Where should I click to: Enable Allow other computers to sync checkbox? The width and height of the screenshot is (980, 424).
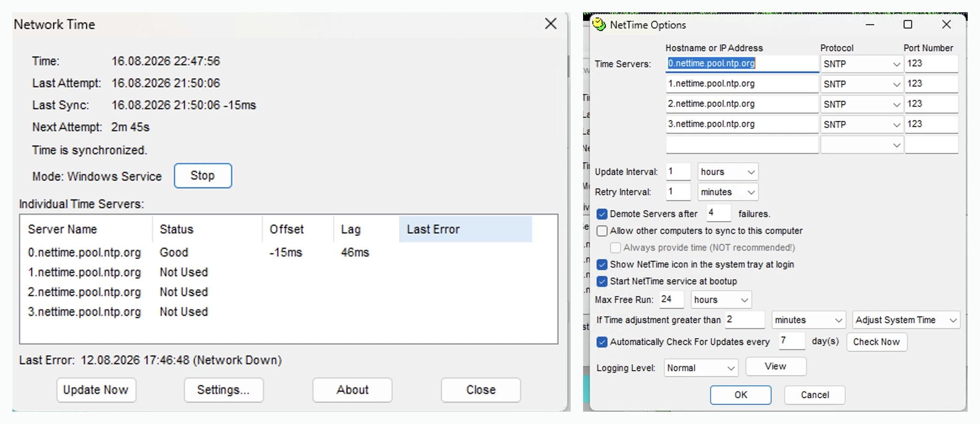click(602, 231)
